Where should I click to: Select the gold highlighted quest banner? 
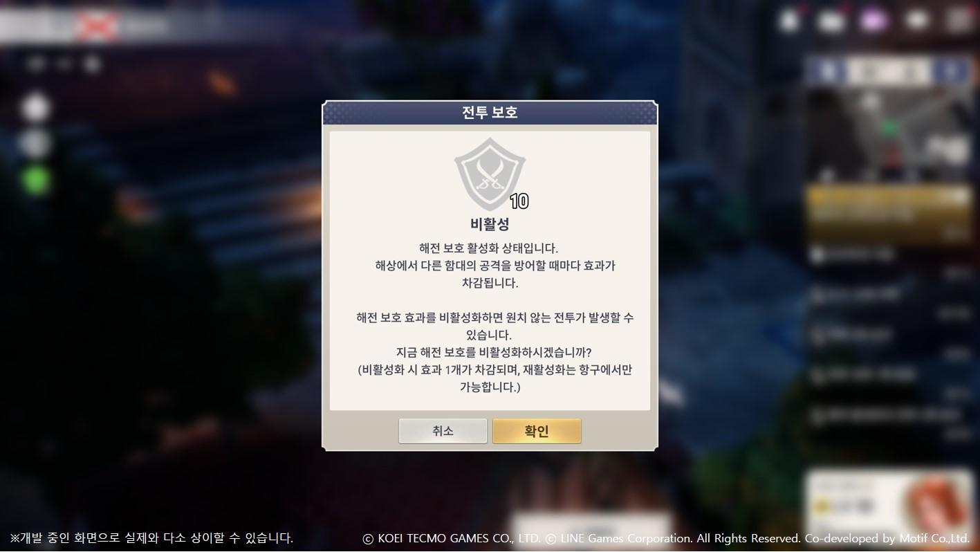pyautogui.click(x=889, y=205)
